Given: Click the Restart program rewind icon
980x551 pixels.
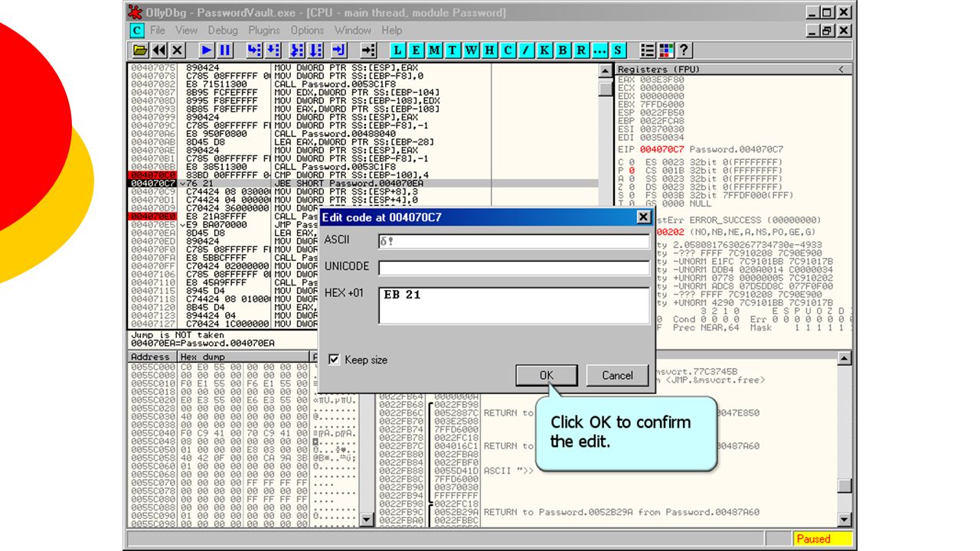Looking at the screenshot, I should click(x=159, y=51).
